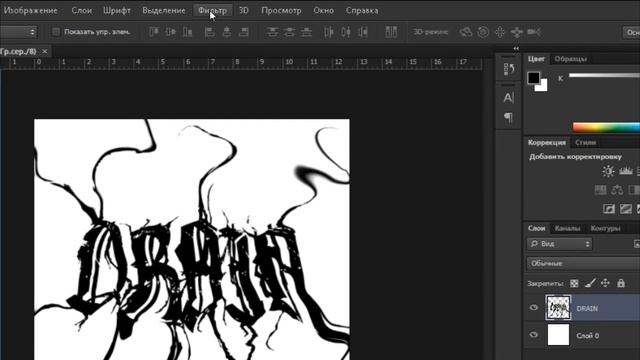Toggle lock all padlock icon

coord(621,283)
